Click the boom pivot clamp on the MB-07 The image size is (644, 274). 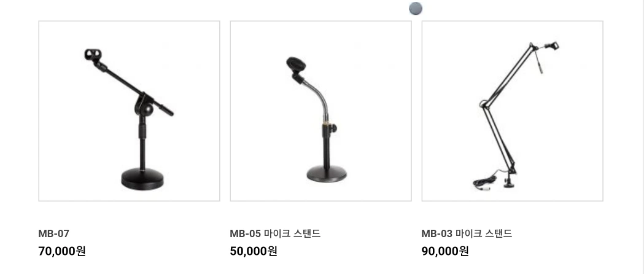[x=144, y=106]
